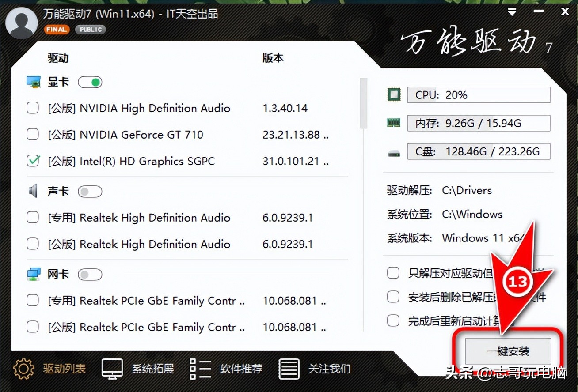The height and width of the screenshot is (392, 578).
Task: Click the 声卡 category label
Action: (x=58, y=191)
